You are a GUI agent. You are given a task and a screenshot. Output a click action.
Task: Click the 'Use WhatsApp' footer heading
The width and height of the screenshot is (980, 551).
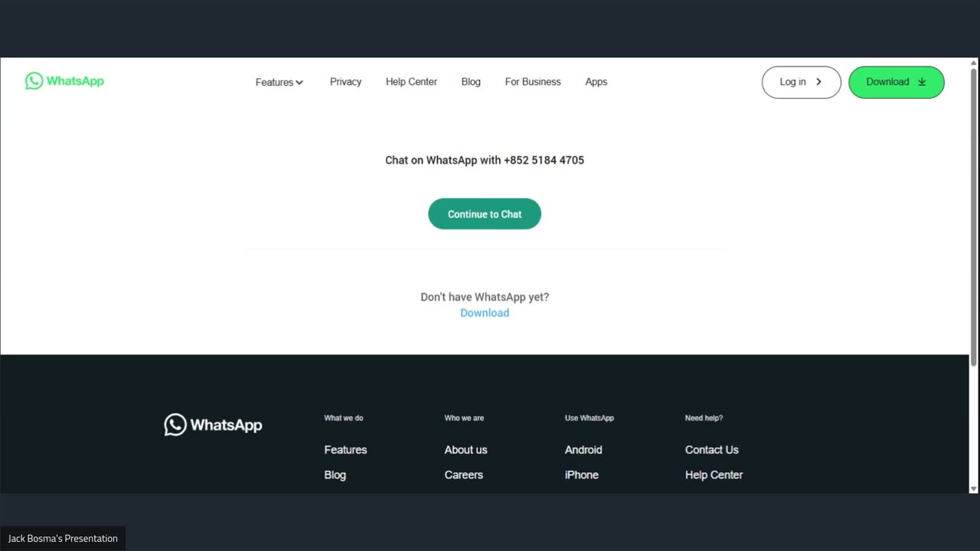(x=590, y=418)
